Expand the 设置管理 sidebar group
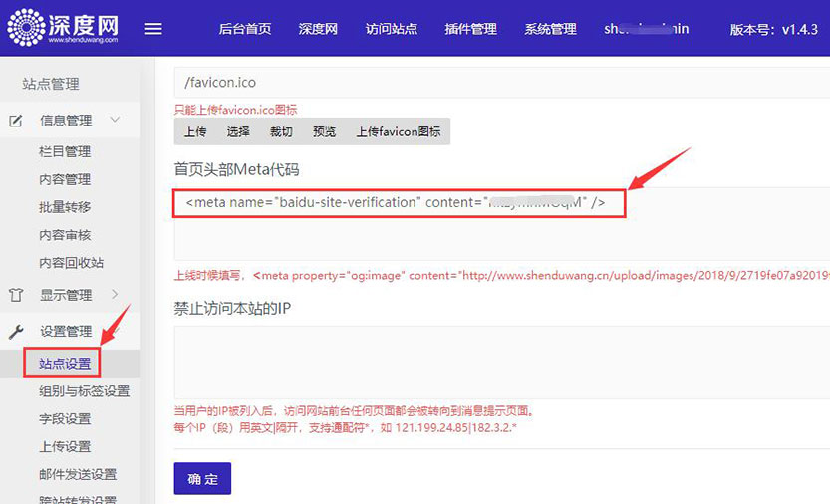The width and height of the screenshot is (830, 504). pos(66,331)
